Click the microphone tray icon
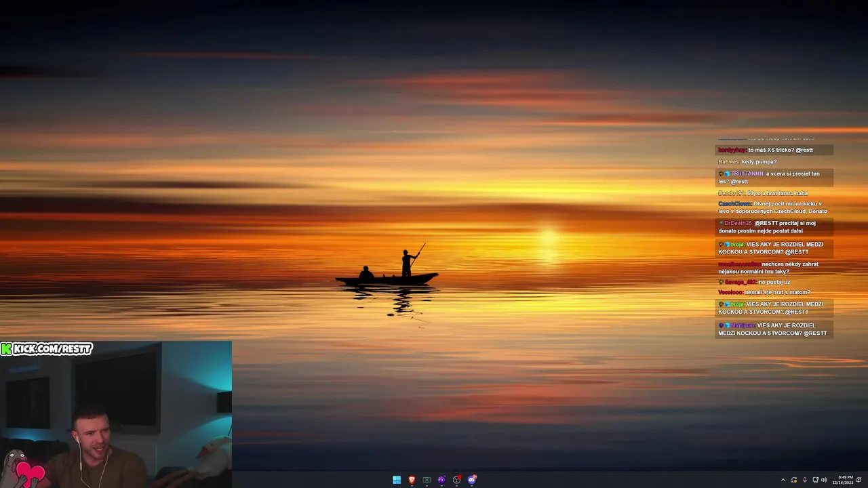This screenshot has height=488, width=868. 805,480
